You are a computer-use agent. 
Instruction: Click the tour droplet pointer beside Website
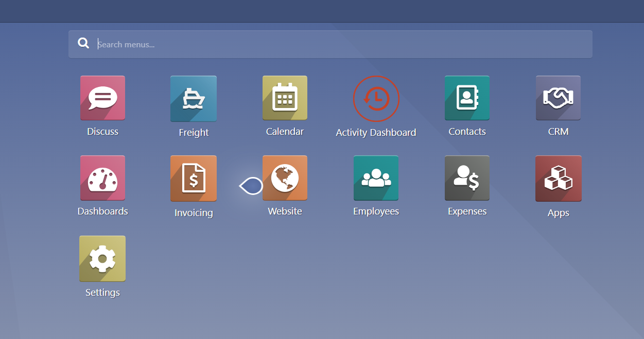click(x=251, y=186)
